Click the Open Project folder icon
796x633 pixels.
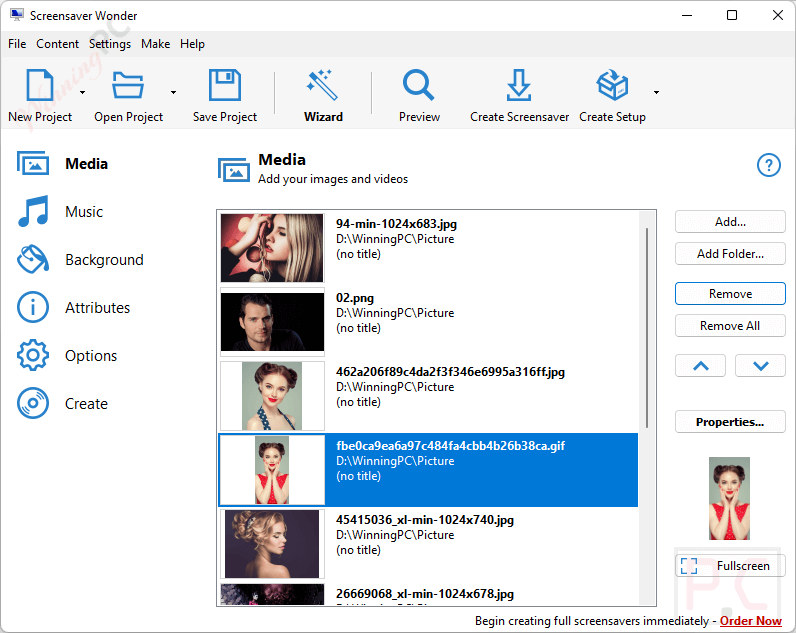pyautogui.click(x=128, y=85)
